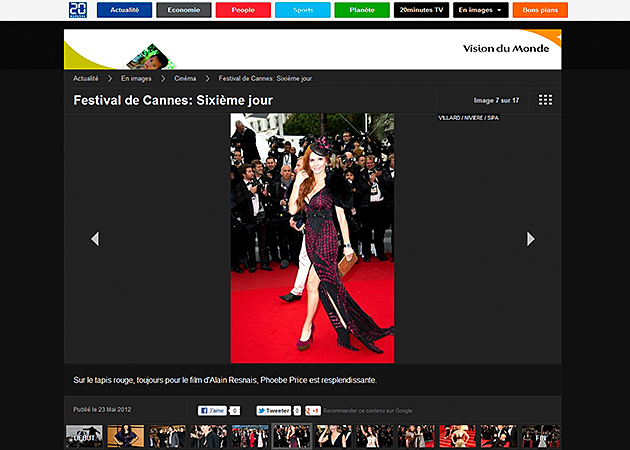This screenshot has width=630, height=450.
Task: Select the highlighted current thumbnail in filmstrip
Action: [x=292, y=436]
